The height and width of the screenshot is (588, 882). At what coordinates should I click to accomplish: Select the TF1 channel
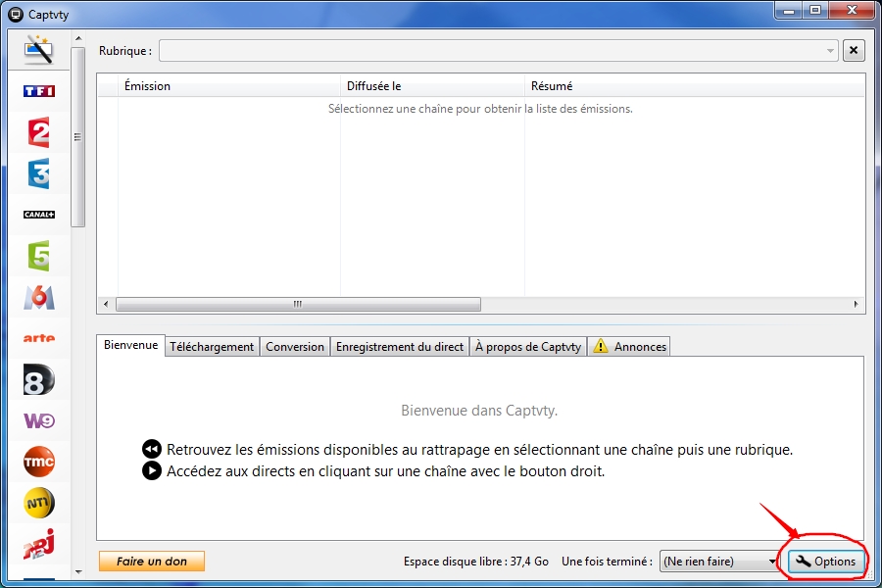(x=39, y=90)
